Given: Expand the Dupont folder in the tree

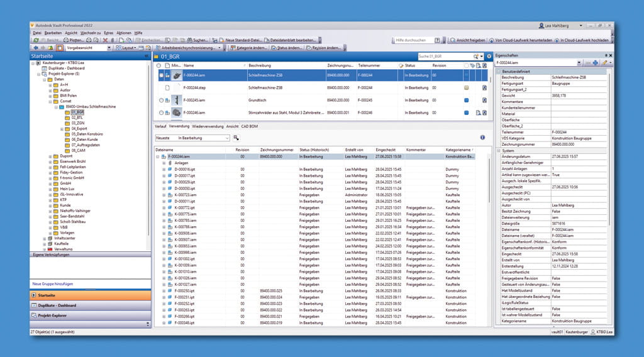Looking at the screenshot, I should pyautogui.click(x=50, y=156).
